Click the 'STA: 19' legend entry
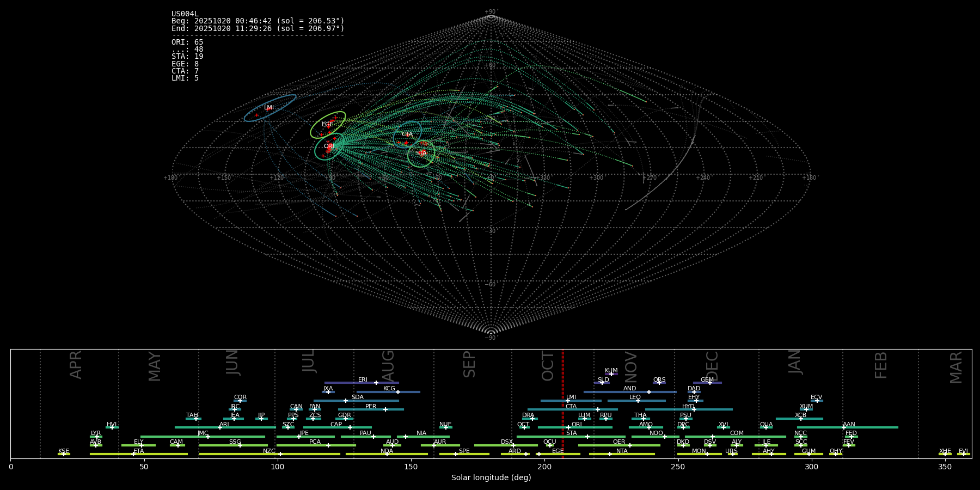 (187, 57)
